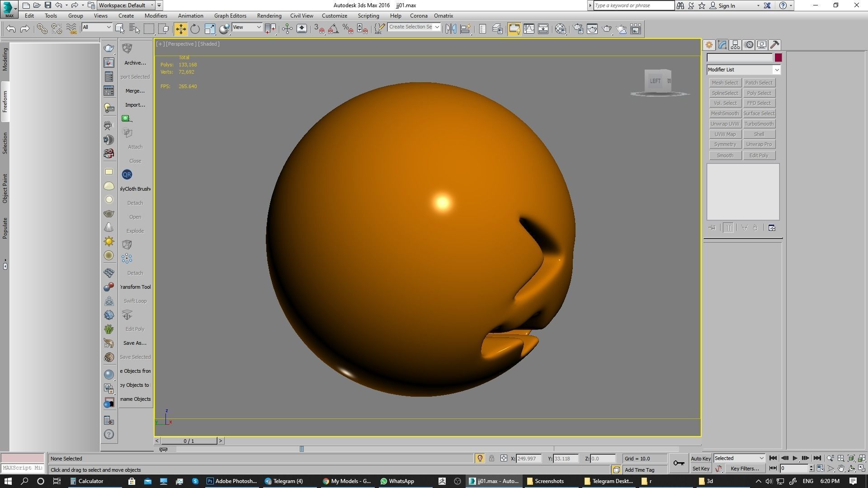Image resolution: width=868 pixels, height=488 pixels.
Task: Click the Rectangular Selection Region icon
Action: click(x=149, y=29)
